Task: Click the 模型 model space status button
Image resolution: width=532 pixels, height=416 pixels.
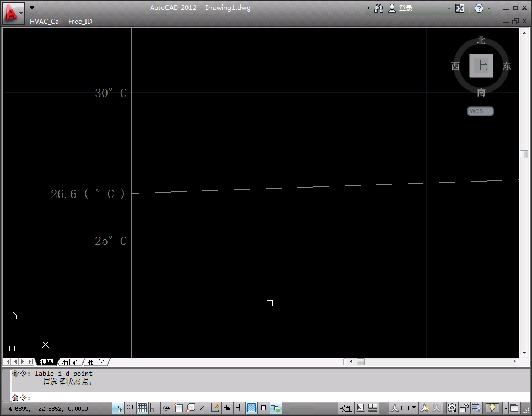Action: click(346, 408)
